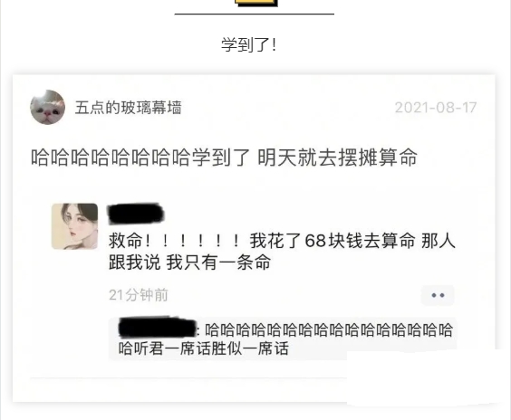This screenshot has width=511, height=420.
Task: Open the reply text mentioning 68块钱
Action: 282,252
